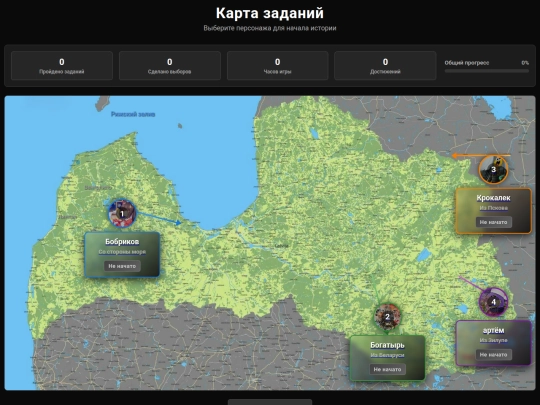
Task: Click the 'Со стороны моря' subtitle under Бобриков
Action: pyautogui.click(x=122, y=252)
